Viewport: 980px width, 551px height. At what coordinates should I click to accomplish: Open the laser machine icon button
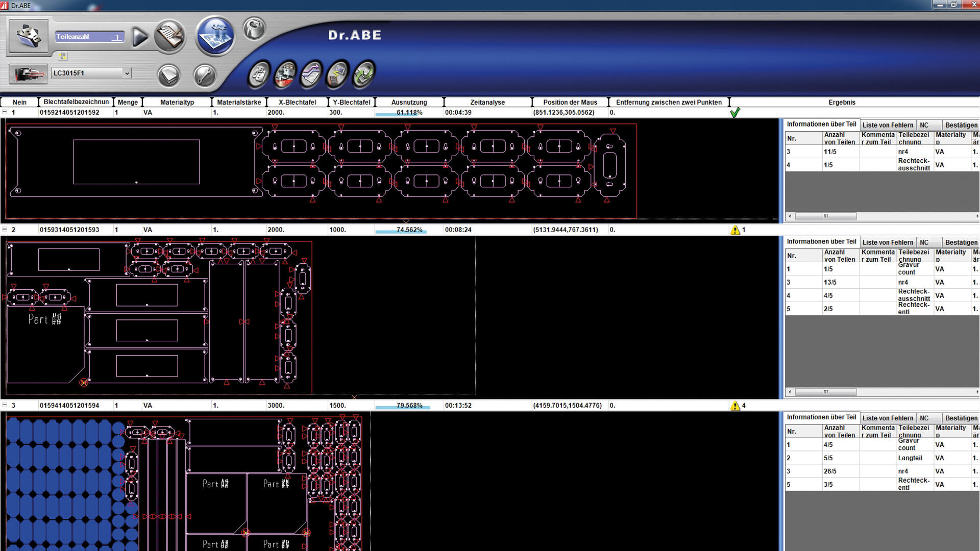point(29,74)
